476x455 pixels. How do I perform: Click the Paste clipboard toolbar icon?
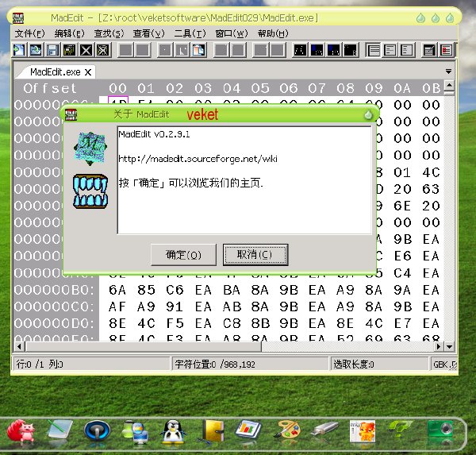[x=199, y=50]
